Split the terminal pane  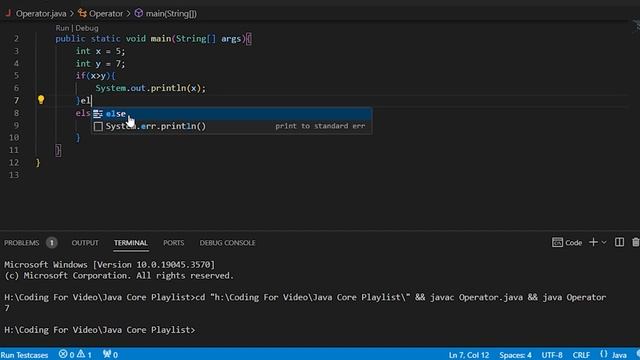[x=619, y=242]
